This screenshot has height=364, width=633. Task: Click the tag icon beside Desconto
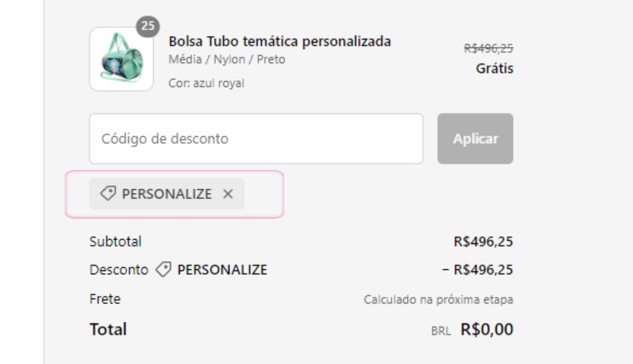(163, 270)
